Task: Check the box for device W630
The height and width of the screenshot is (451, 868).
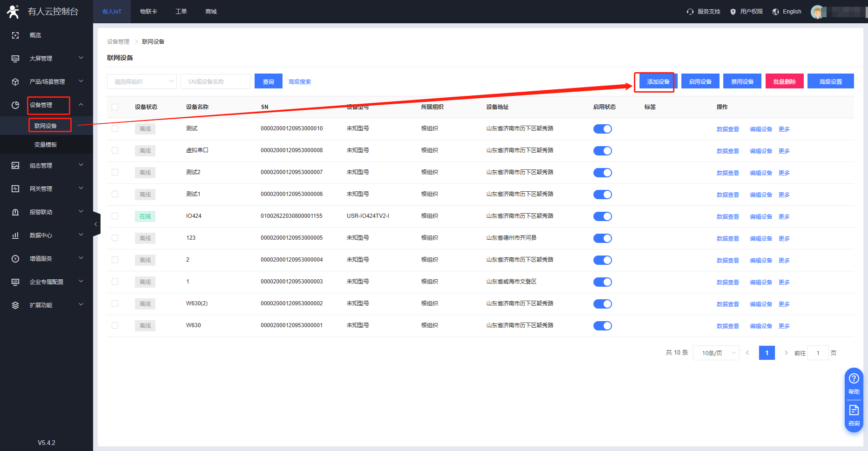Action: (115, 325)
